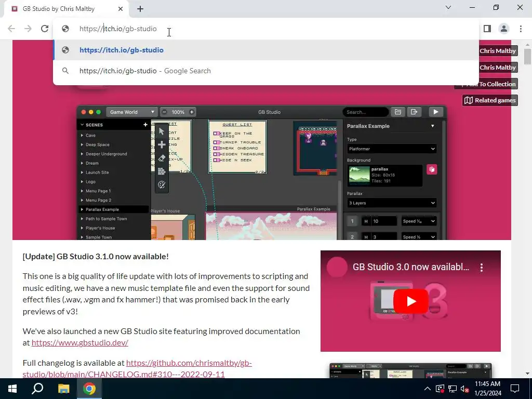
Task: Expand the Deeper Underground scene
Action: pos(82,154)
